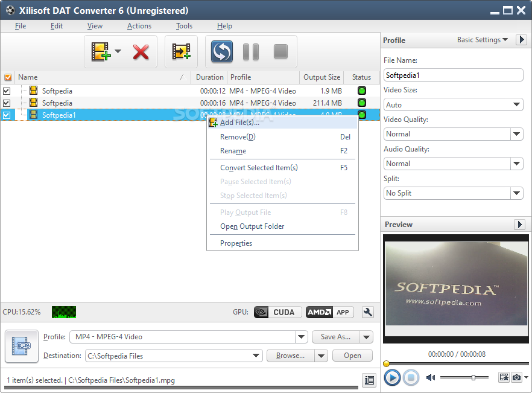Open the Tools menu
Viewport: 532px width, 393px height.
point(184,26)
